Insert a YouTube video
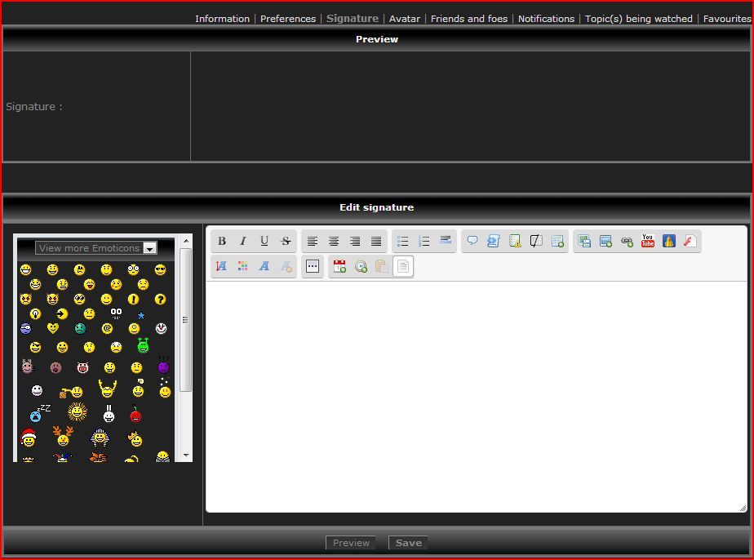 (x=648, y=241)
